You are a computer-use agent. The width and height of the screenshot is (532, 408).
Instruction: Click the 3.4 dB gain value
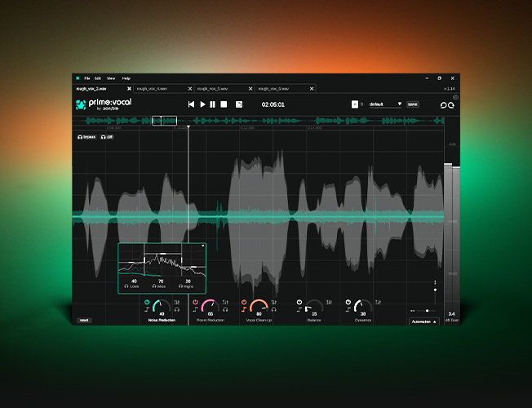coord(451,314)
